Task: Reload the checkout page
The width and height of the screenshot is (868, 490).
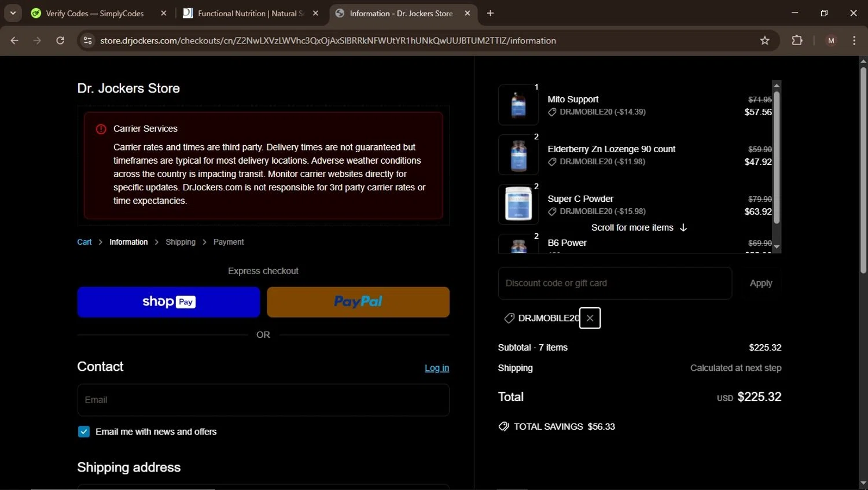Action: (60, 40)
